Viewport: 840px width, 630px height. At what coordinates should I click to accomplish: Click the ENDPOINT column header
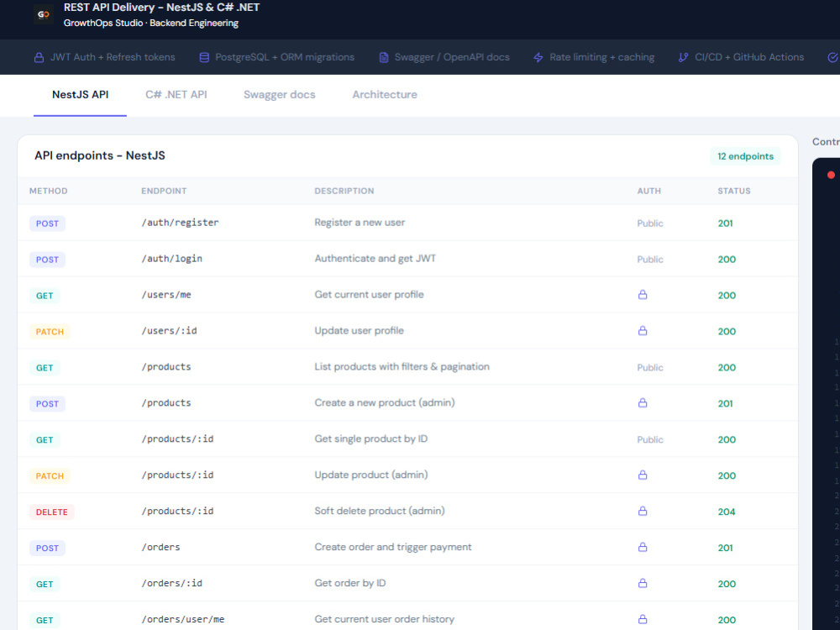click(x=164, y=191)
